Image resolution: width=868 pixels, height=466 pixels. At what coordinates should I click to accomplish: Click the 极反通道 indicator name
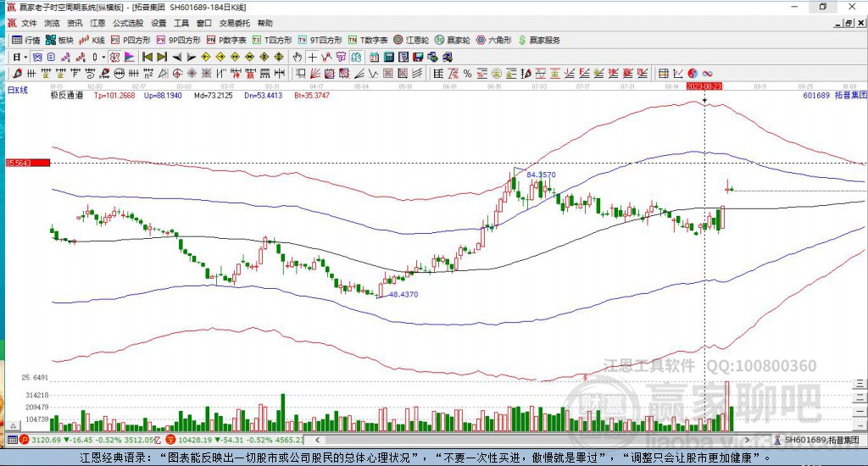click(x=67, y=95)
